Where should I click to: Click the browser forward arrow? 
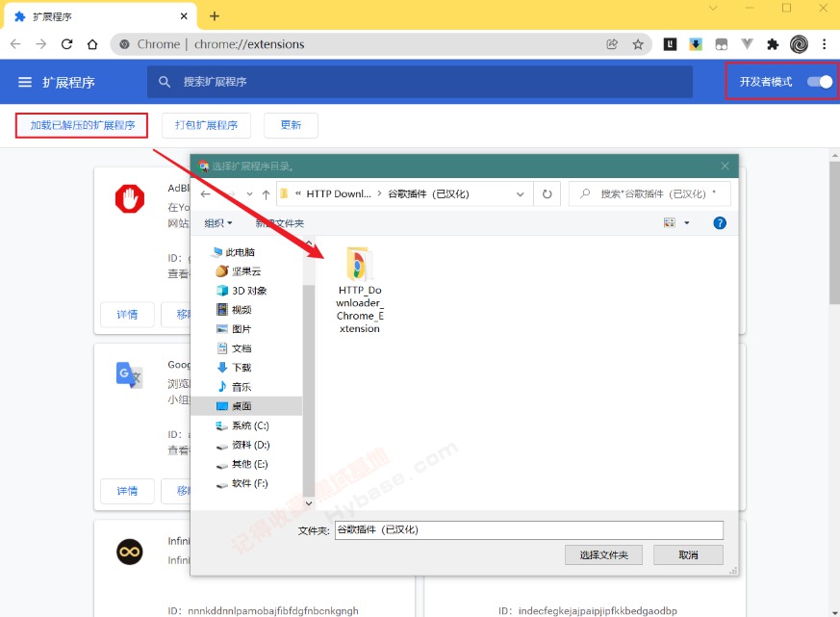coord(41,44)
